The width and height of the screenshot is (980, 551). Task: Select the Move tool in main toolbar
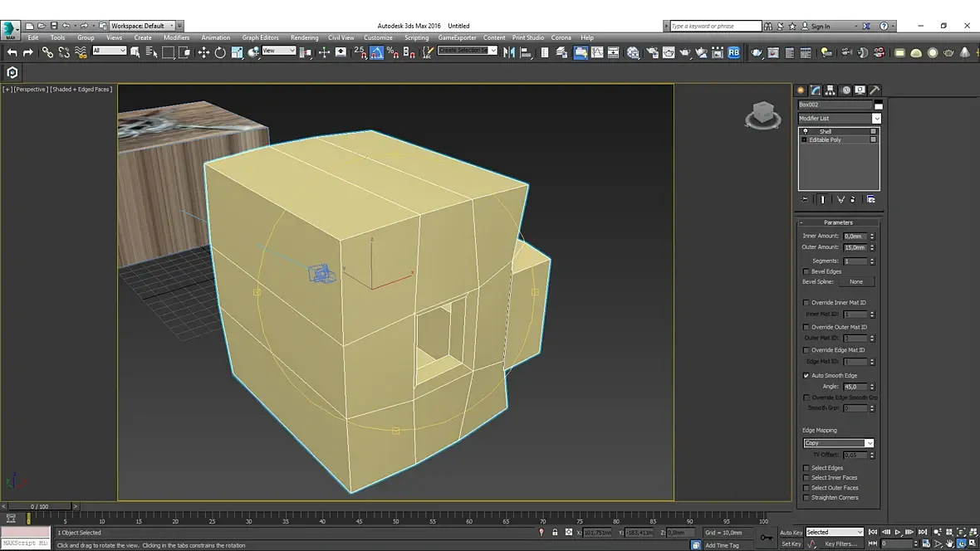pyautogui.click(x=203, y=52)
